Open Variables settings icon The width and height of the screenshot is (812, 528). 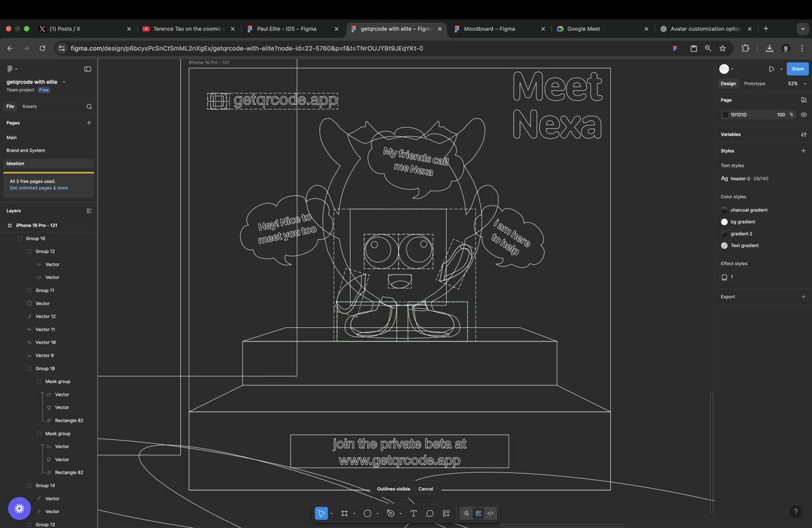(804, 134)
